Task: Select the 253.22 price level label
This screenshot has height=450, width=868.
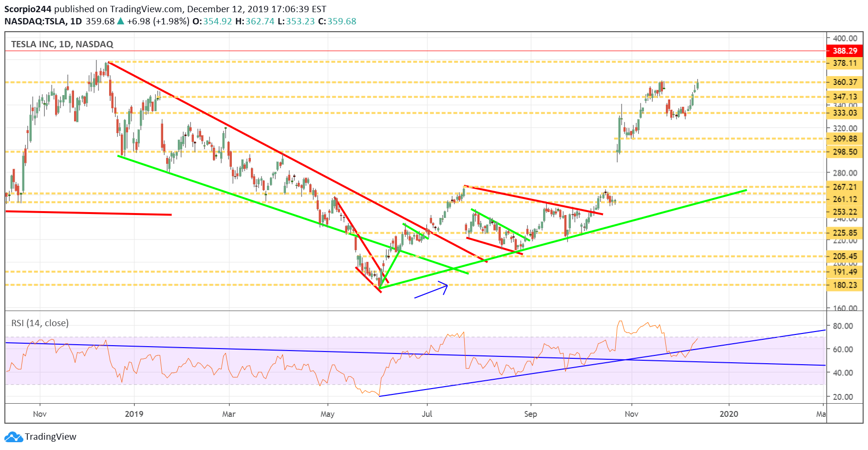Action: click(845, 212)
